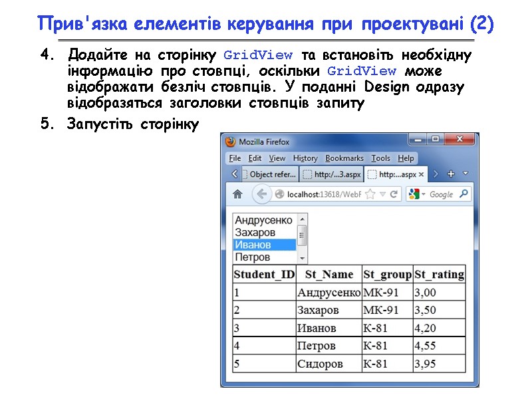Open search engine chooser dropdown arrow

coord(423,194)
